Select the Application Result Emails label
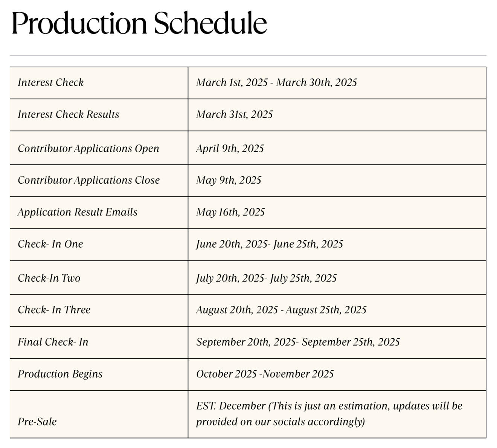This screenshot has width=497, height=448. coord(78,212)
